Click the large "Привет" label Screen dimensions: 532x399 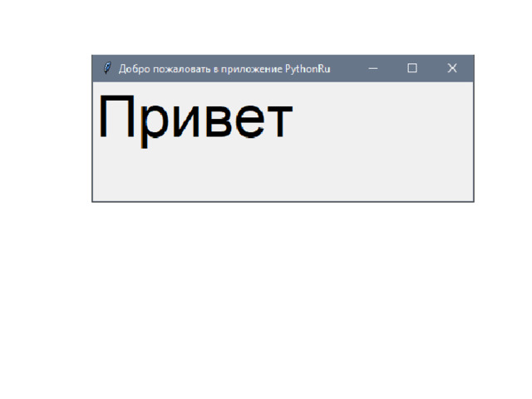click(x=195, y=118)
